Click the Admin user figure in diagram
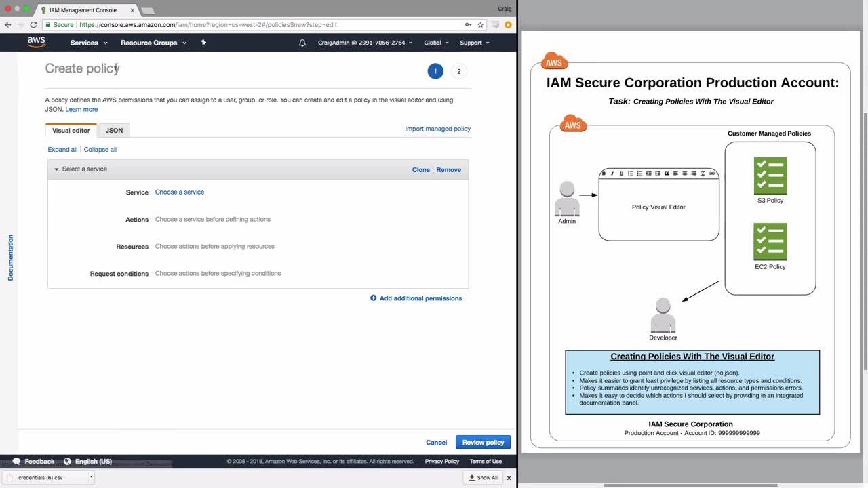Image resolution: width=868 pixels, height=488 pixels. coord(567,198)
